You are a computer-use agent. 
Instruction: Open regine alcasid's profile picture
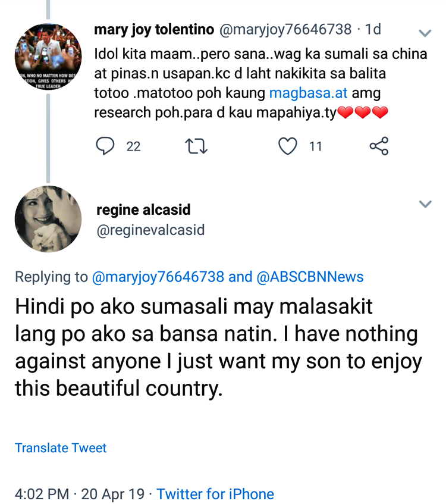[x=48, y=218]
